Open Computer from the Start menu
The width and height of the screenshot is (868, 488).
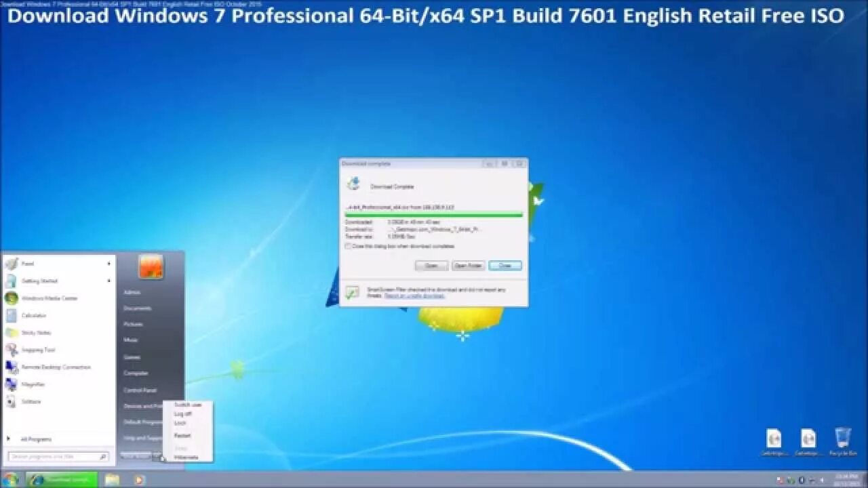136,373
